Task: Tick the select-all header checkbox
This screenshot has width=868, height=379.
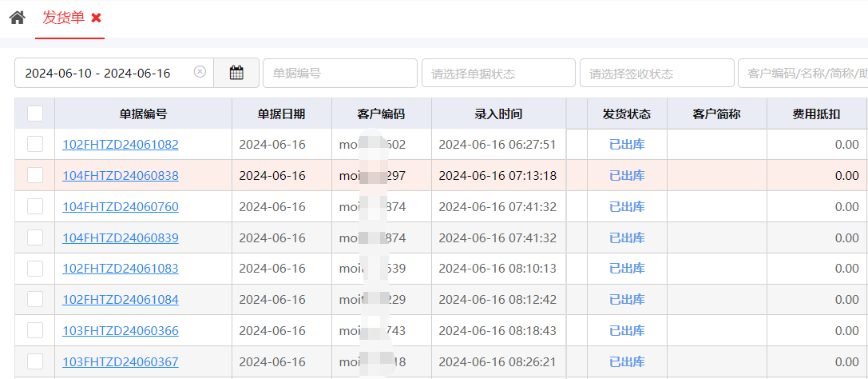Action: [x=35, y=114]
